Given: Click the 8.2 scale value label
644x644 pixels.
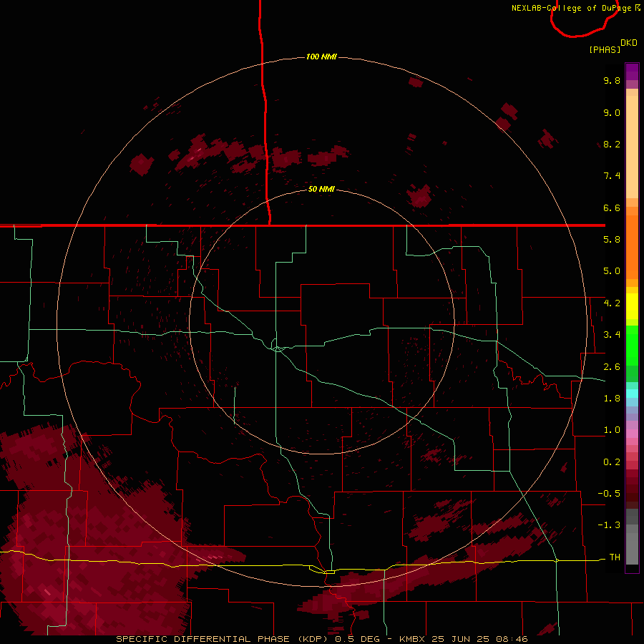Looking at the screenshot, I should click(612, 144).
